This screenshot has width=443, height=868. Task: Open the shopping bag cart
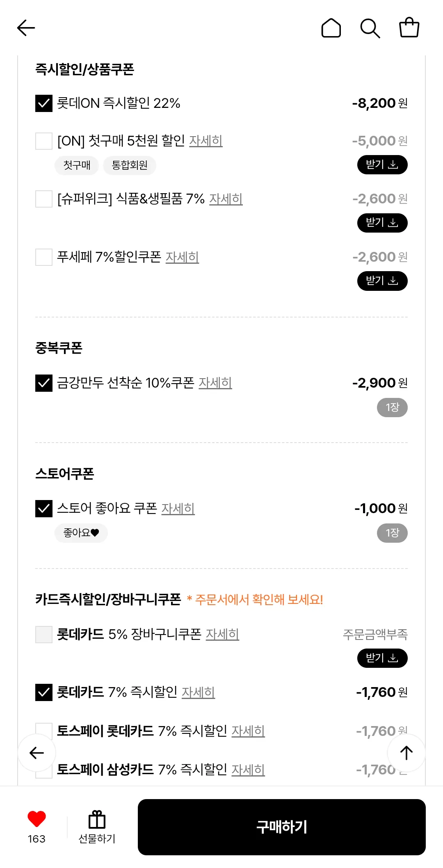pos(409,28)
